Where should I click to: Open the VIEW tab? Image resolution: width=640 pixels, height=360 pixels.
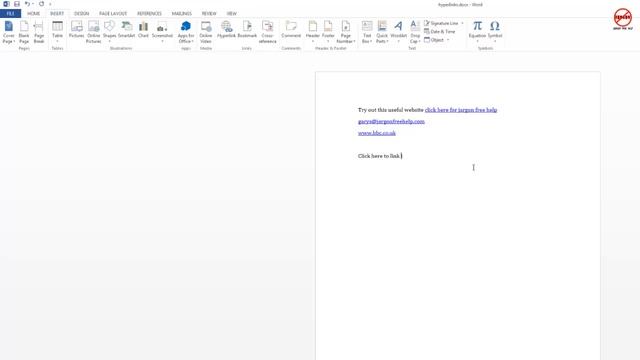tap(231, 13)
